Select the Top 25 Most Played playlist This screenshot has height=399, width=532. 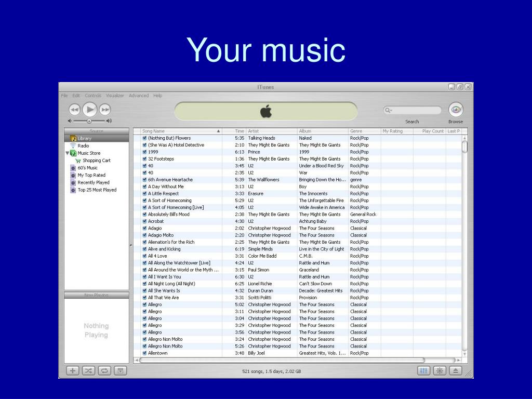[97, 190]
